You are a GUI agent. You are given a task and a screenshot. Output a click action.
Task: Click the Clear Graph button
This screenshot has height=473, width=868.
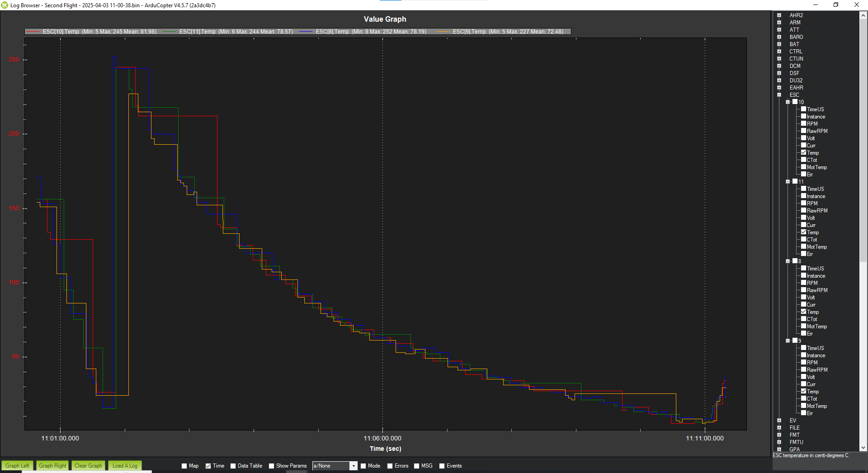88,466
